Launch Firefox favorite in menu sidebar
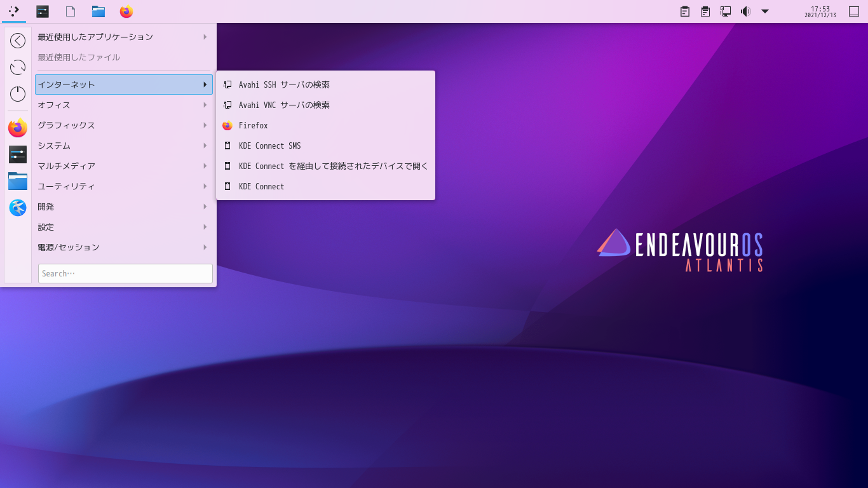The width and height of the screenshot is (868, 488). point(18,128)
